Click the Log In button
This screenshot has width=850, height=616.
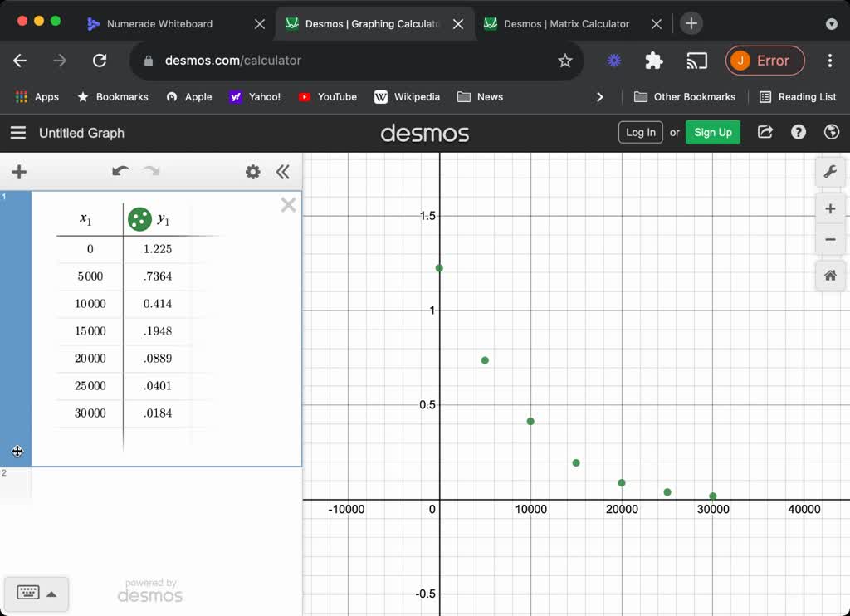(x=640, y=132)
